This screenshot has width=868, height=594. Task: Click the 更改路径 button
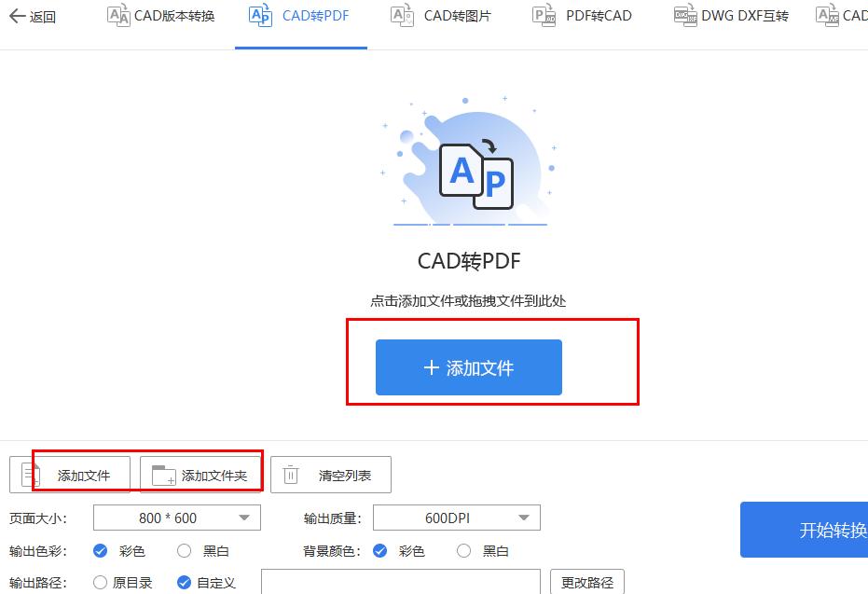point(587,583)
